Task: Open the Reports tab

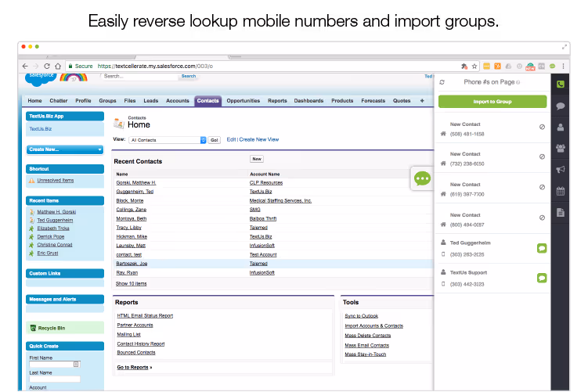Action: point(277,101)
